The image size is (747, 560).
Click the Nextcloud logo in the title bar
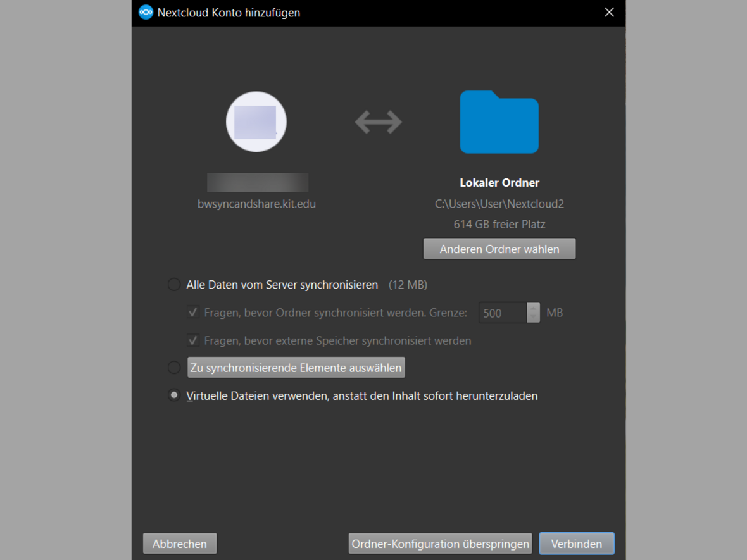146,13
